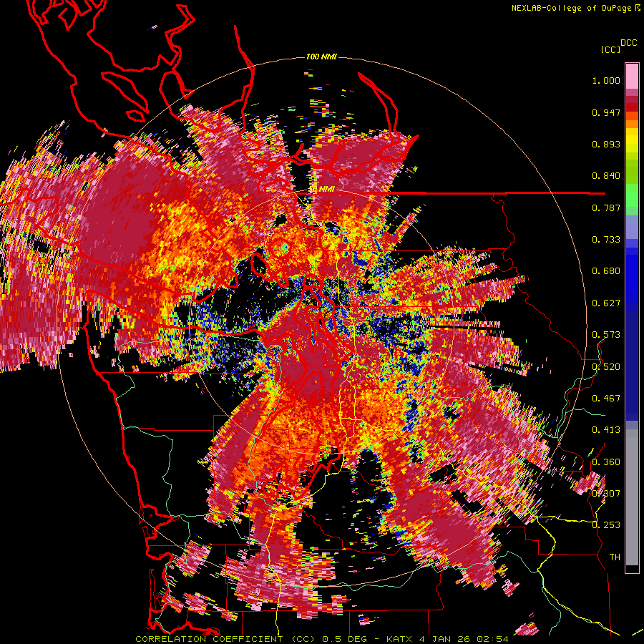Click the 0.840 color scale value
The image size is (644, 644).
click(x=606, y=176)
